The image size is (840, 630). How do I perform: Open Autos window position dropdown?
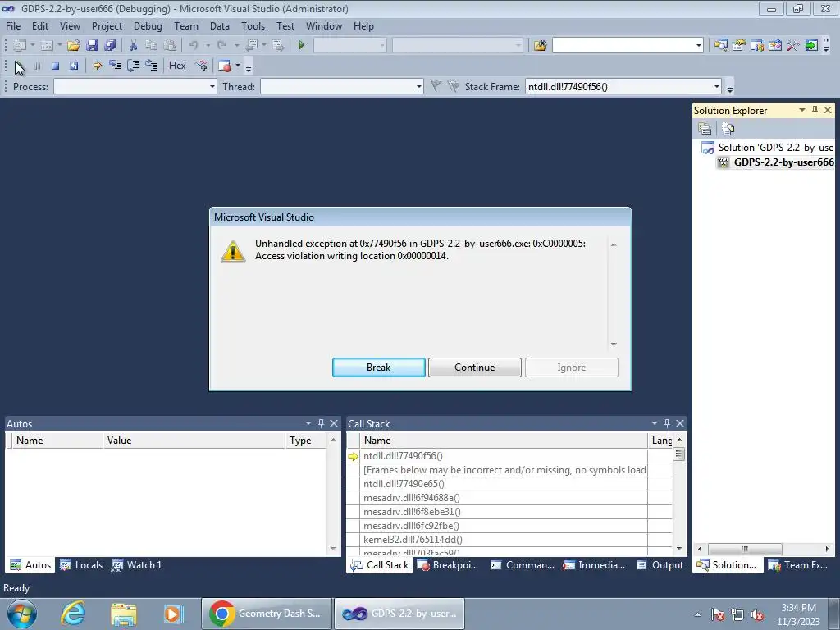[x=308, y=423]
